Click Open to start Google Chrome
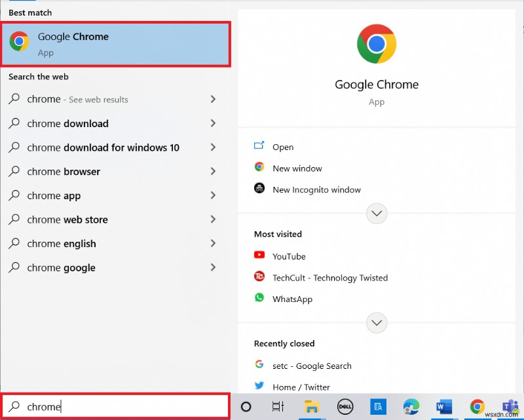524x420 pixels. [x=282, y=147]
